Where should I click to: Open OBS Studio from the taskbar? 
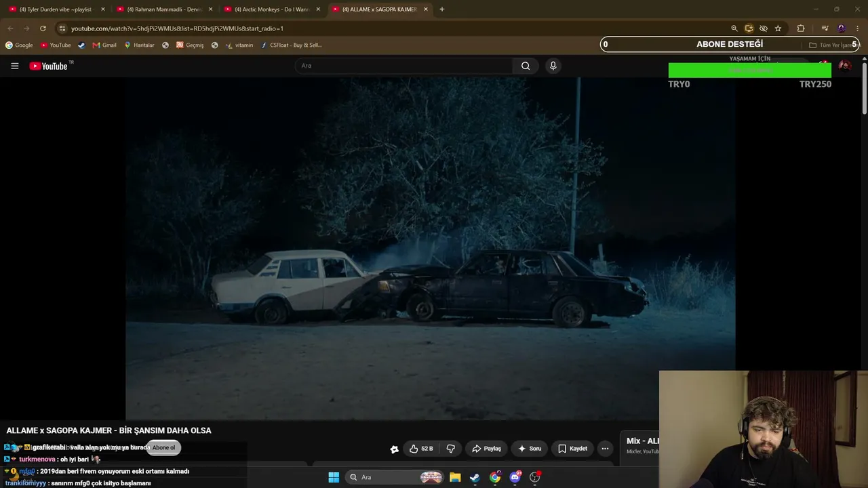point(535,477)
